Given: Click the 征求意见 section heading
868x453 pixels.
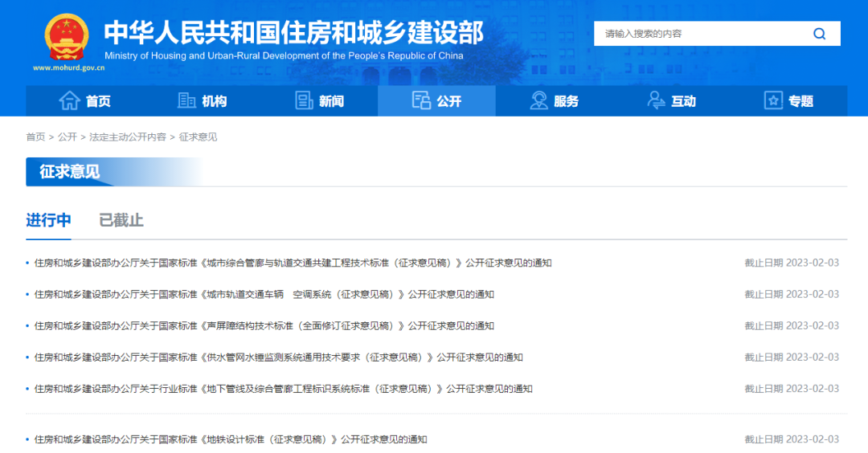Looking at the screenshot, I should (70, 171).
